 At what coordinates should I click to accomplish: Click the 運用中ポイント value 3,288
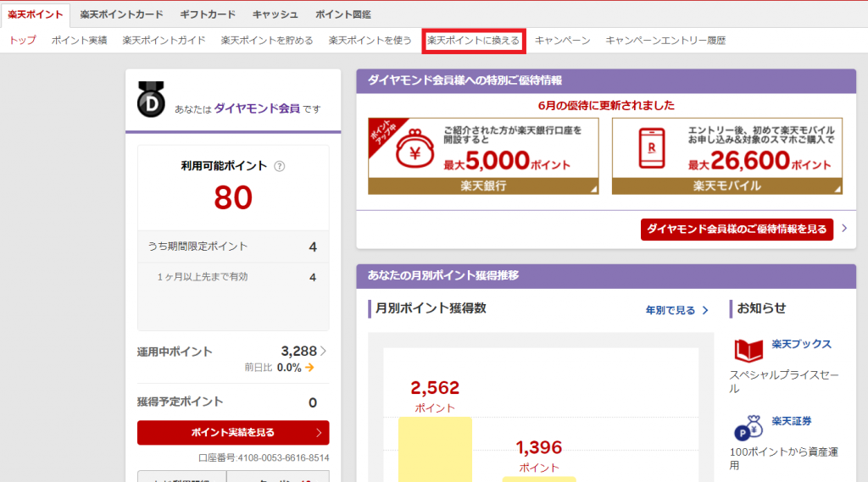coord(299,351)
